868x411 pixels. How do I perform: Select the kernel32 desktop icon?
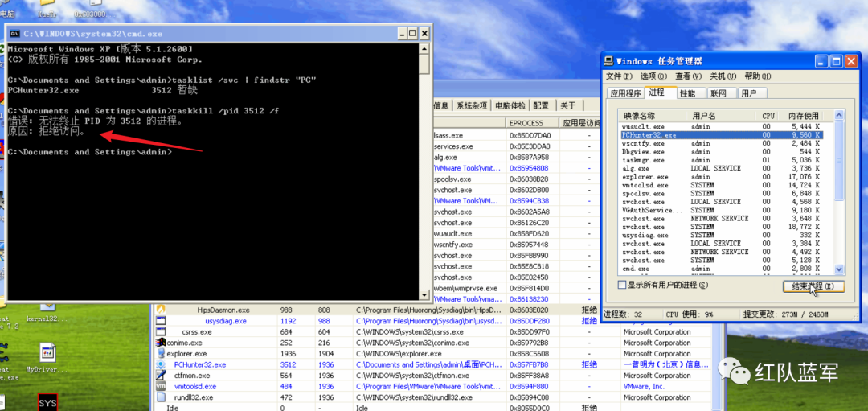point(48,307)
